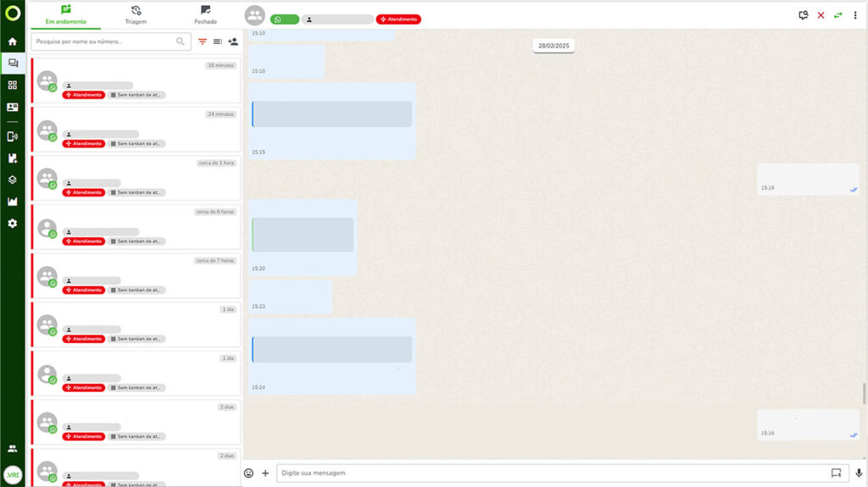Open the conversation from 16 minutos ago

(x=136, y=80)
